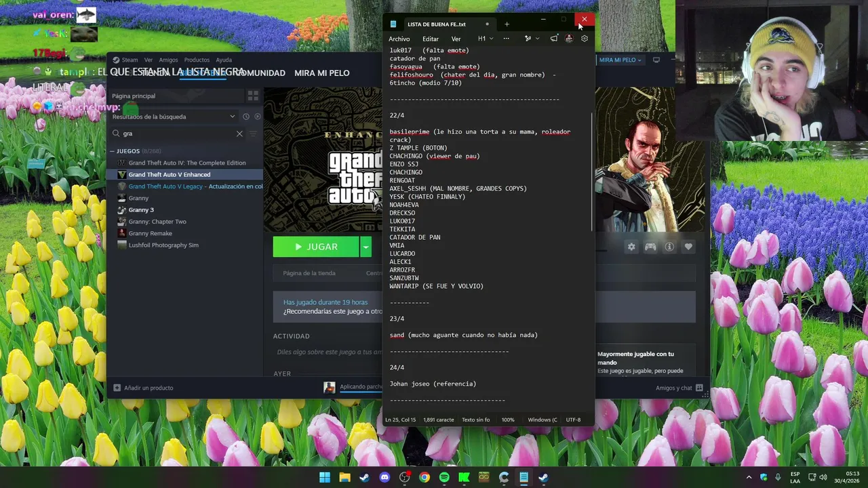
Task: Click the UTF-8 encoding in status bar
Action: [573, 420]
